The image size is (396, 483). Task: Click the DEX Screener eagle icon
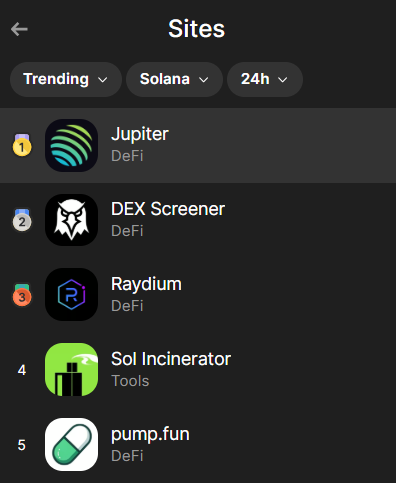coord(71,220)
